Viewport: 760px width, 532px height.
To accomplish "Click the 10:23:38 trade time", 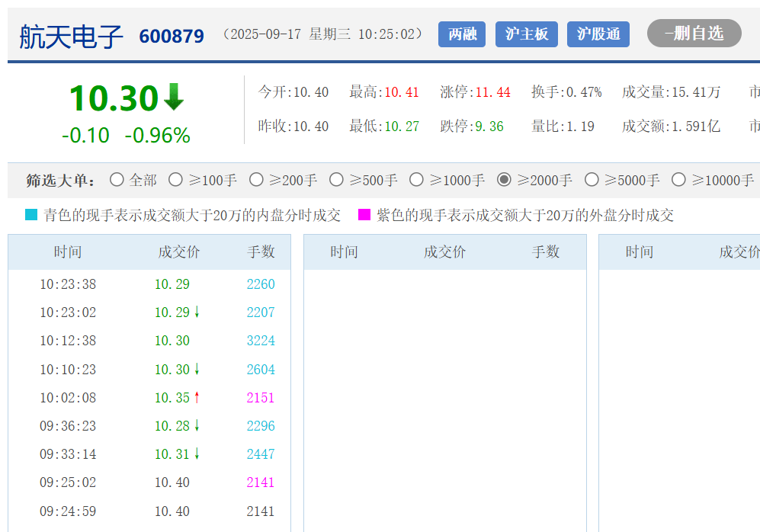I will [68, 284].
